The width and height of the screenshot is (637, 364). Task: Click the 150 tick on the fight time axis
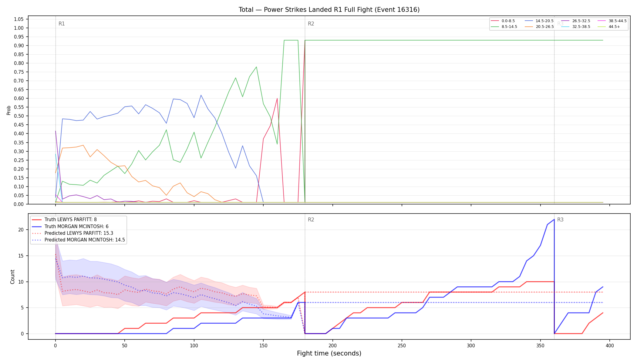point(263,345)
